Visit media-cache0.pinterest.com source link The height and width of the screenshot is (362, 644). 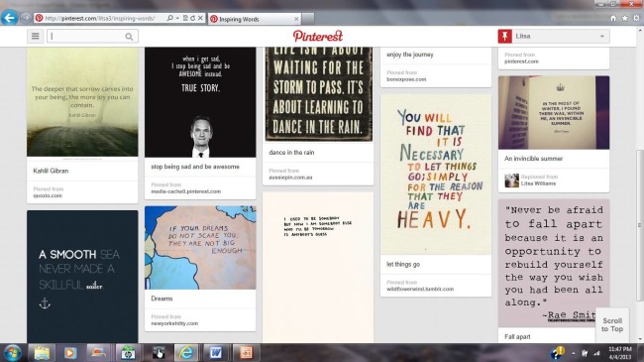pos(185,191)
